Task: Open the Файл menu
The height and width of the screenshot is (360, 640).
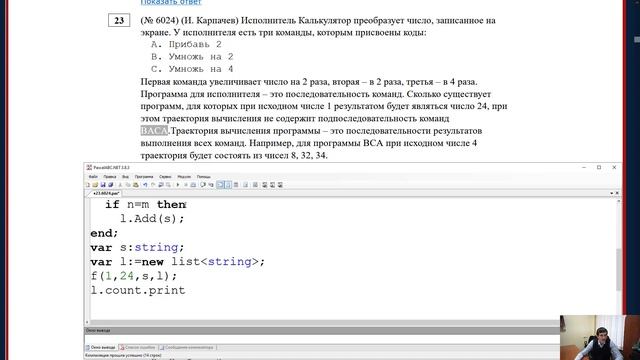Action: [x=93, y=177]
